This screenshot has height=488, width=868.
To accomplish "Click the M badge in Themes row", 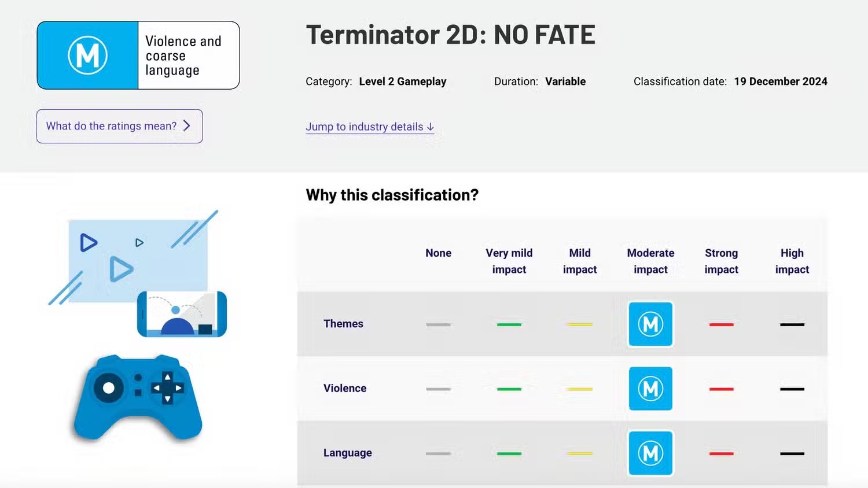I will click(x=650, y=324).
